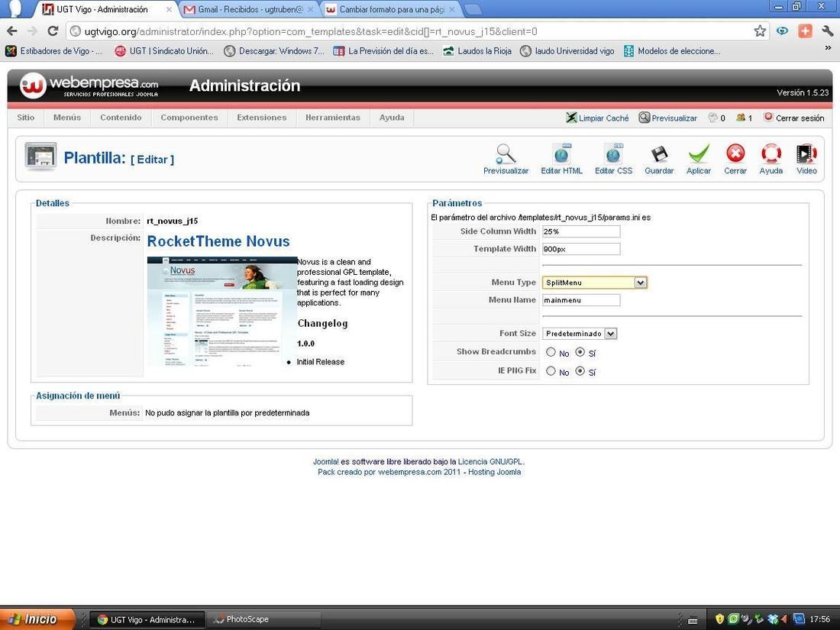840x630 pixels.
Task: Open bookmark Estibadores de Vigo
Action: [53, 51]
